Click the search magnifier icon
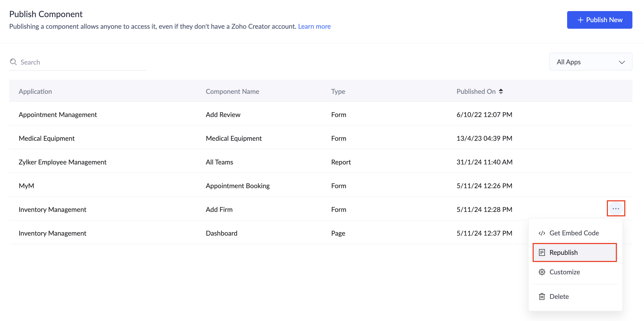This screenshot has height=321, width=644. point(13,62)
